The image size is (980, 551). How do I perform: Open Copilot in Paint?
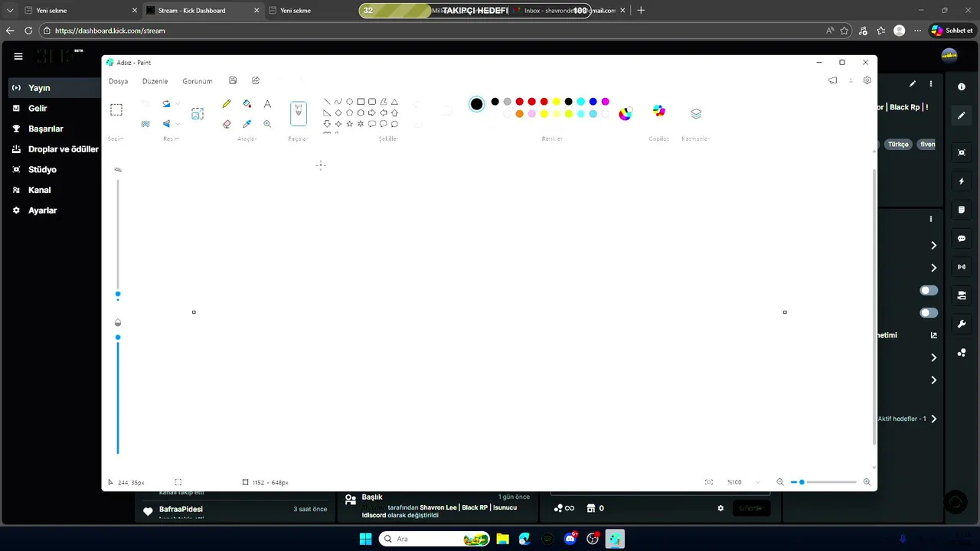659,111
